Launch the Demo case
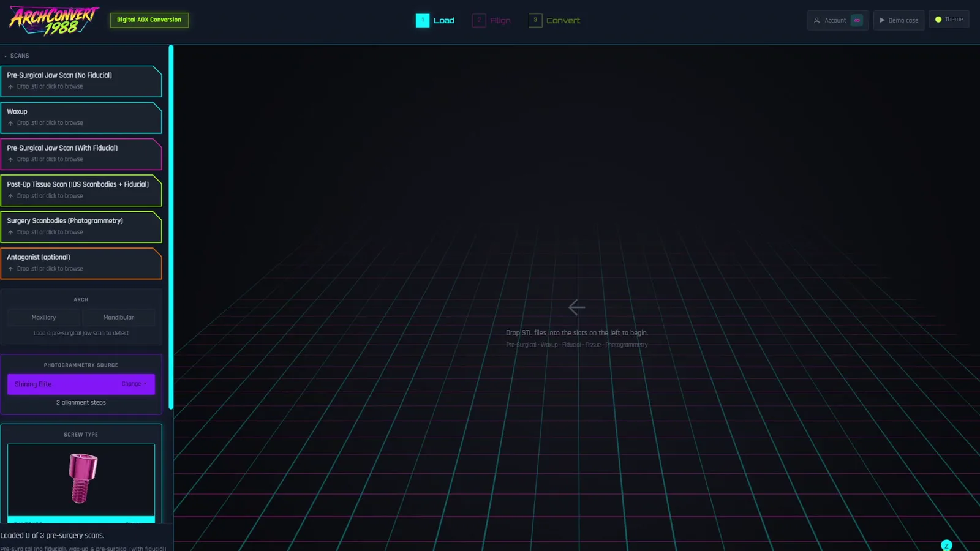 (899, 20)
